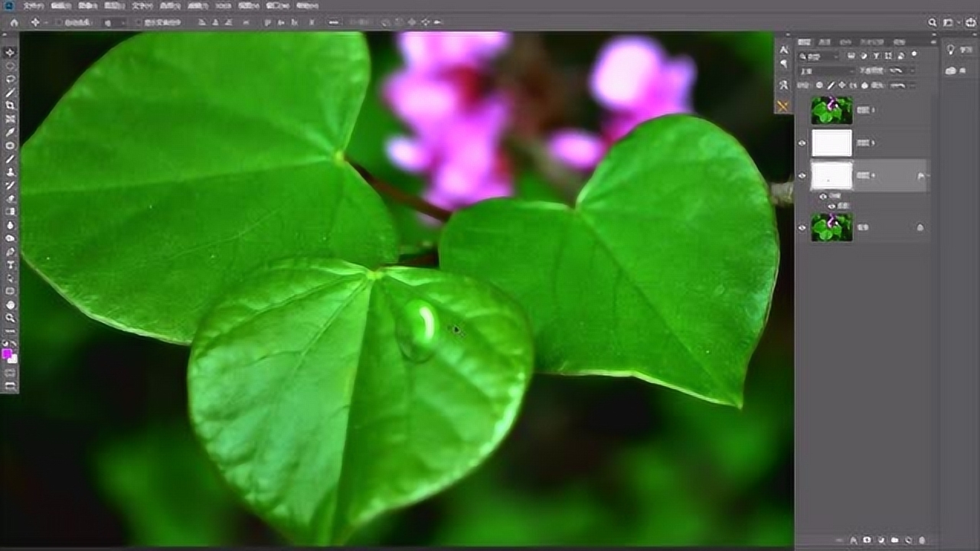
Task: Select the Move tool in the toolbar
Action: (10, 52)
